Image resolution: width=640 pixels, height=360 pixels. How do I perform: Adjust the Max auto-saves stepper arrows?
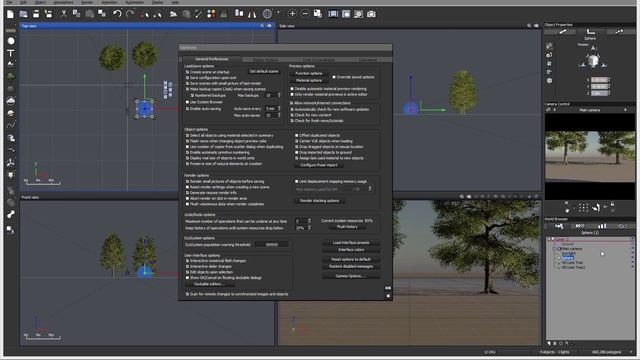click(x=279, y=116)
